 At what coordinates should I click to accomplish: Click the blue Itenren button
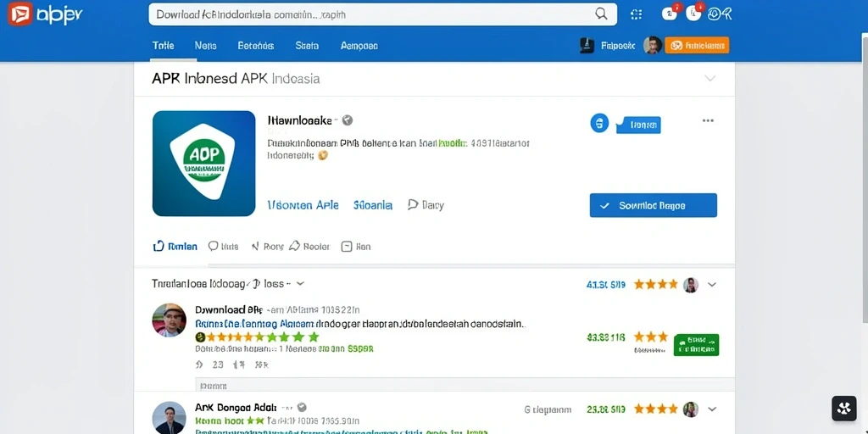coord(639,125)
